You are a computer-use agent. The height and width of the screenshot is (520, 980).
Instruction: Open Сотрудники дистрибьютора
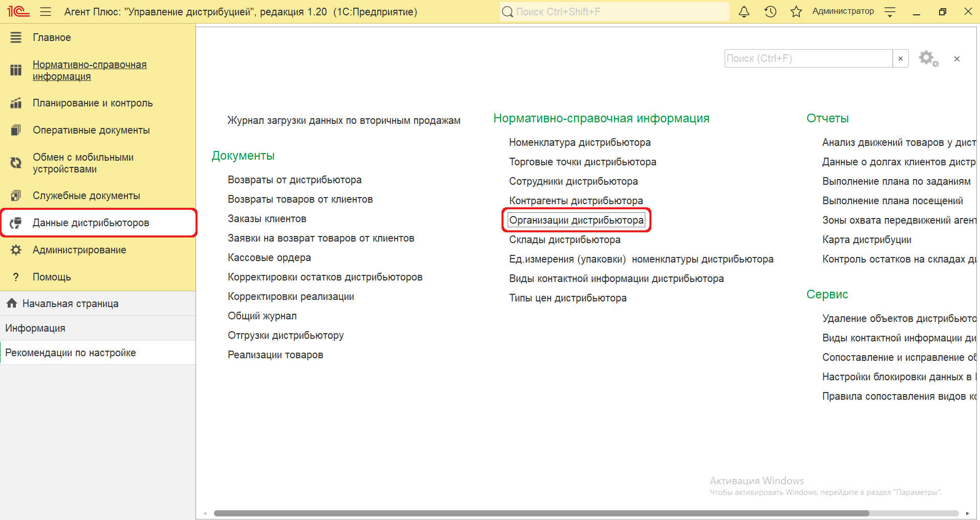573,181
